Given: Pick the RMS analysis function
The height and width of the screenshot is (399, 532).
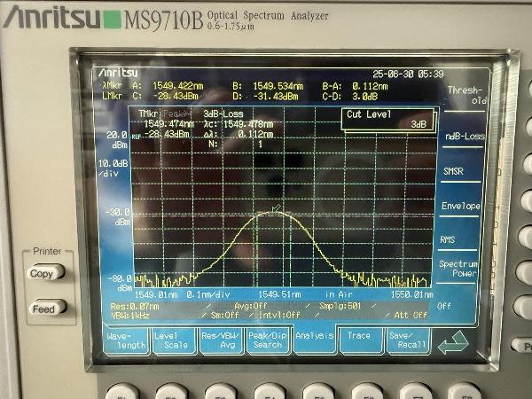Looking at the screenshot, I should click(448, 240).
